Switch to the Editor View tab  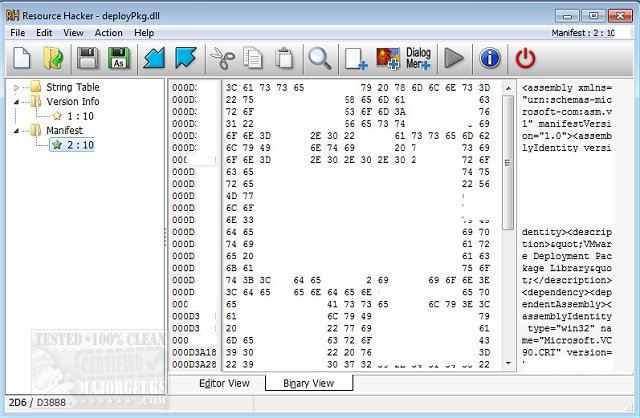click(224, 383)
